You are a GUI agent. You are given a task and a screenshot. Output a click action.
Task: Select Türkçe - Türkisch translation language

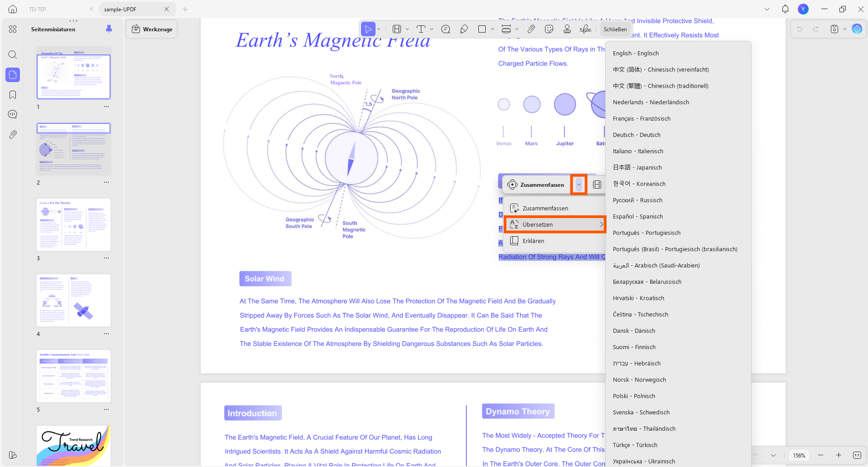point(678,445)
